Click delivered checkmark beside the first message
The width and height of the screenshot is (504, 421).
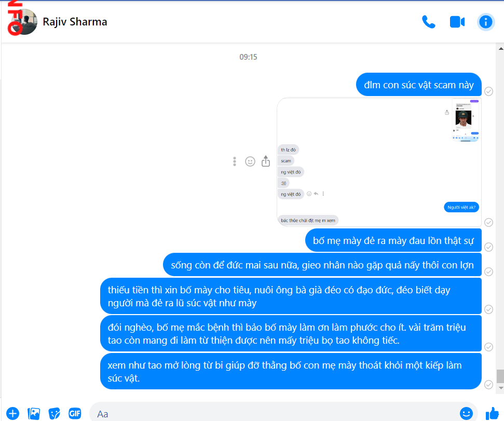(488, 91)
